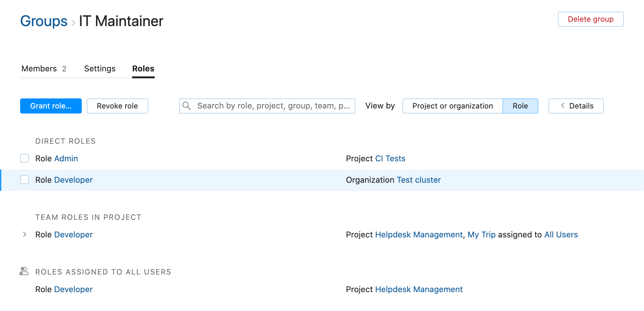Image resolution: width=644 pixels, height=311 pixels.
Task: Open the Settings tab
Action: click(x=100, y=69)
